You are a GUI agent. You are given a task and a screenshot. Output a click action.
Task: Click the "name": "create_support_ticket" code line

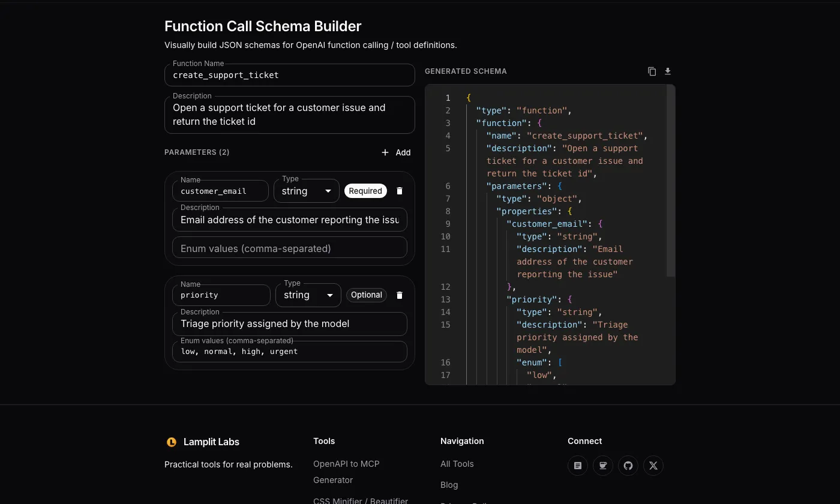(x=567, y=136)
